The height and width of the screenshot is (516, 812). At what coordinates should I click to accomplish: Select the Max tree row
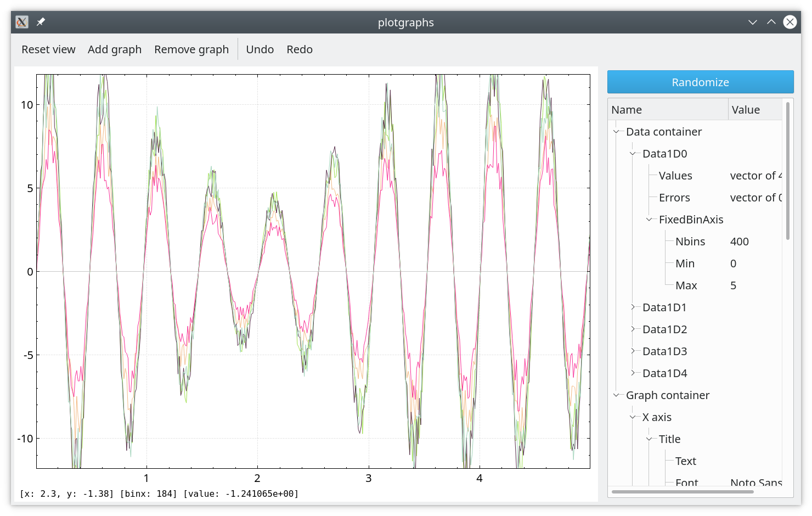point(695,285)
